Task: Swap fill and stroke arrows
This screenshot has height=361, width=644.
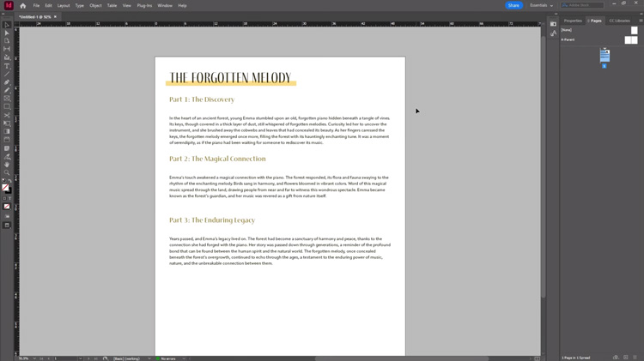Action: [x=10, y=180]
